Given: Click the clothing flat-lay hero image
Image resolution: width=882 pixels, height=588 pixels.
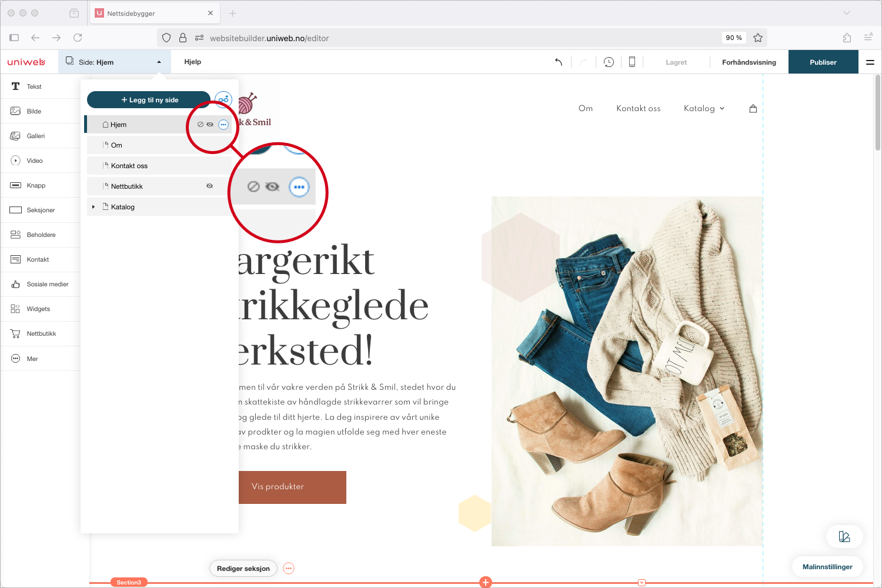Looking at the screenshot, I should (627, 371).
